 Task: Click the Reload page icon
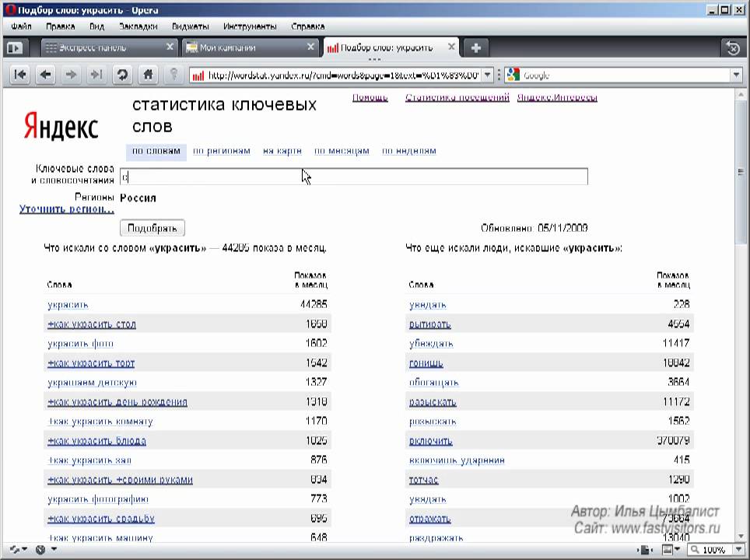point(121,75)
